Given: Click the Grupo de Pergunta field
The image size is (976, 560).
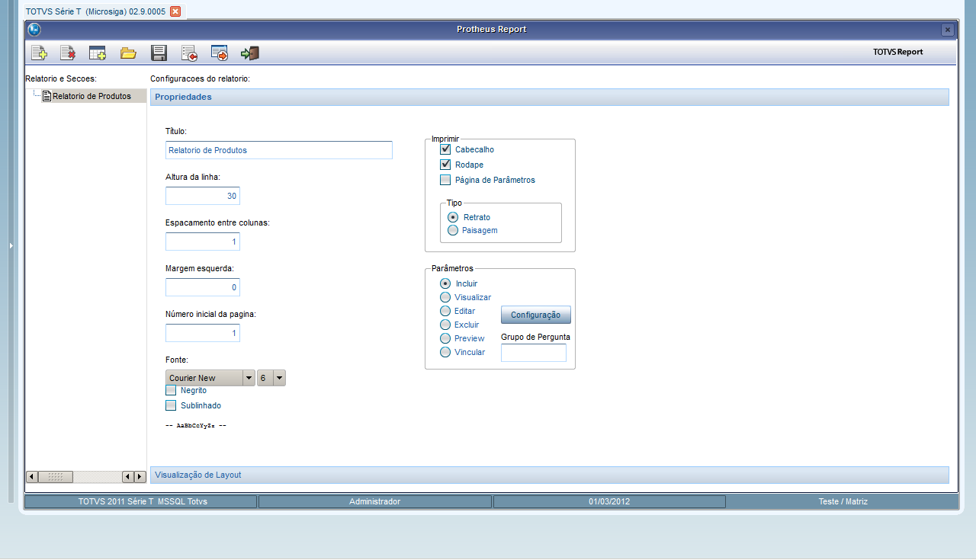Looking at the screenshot, I should [534, 353].
